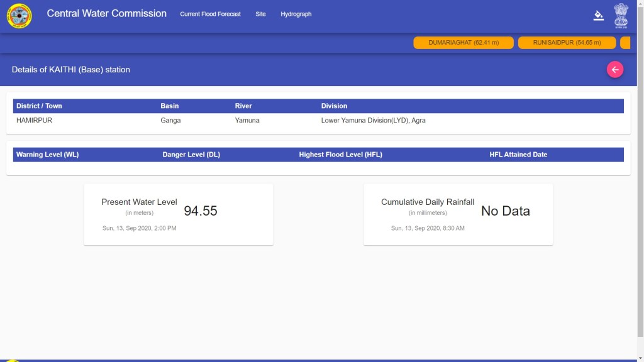Select the DUMARIAGHAT (62.41 m) station chip

pyautogui.click(x=464, y=43)
